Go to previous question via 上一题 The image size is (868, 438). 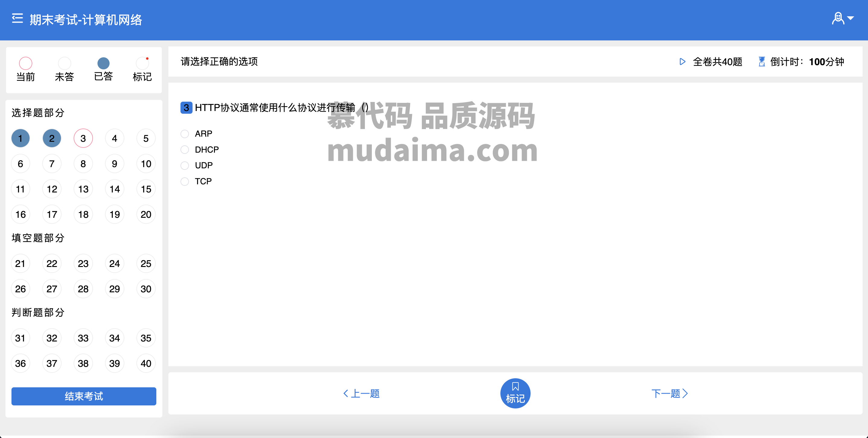click(x=361, y=393)
